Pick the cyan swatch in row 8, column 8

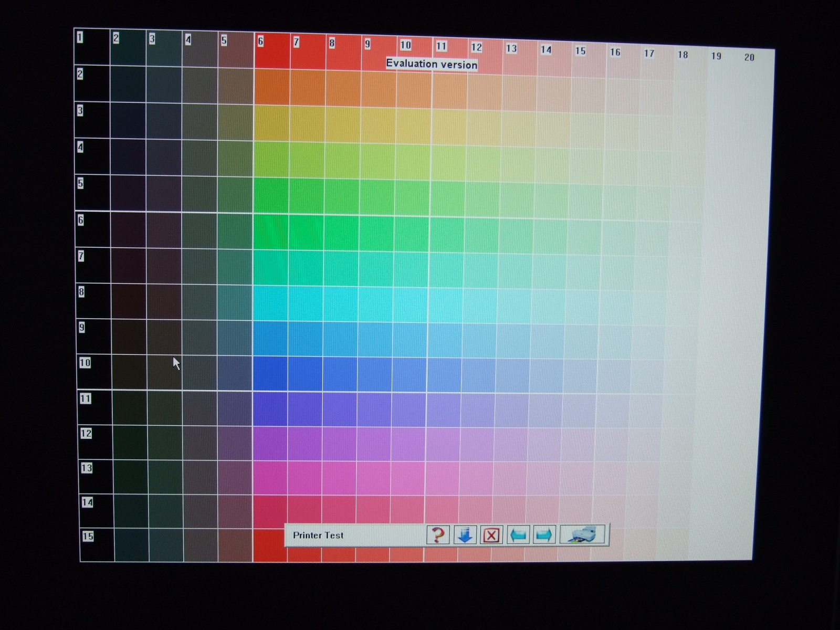tap(341, 303)
